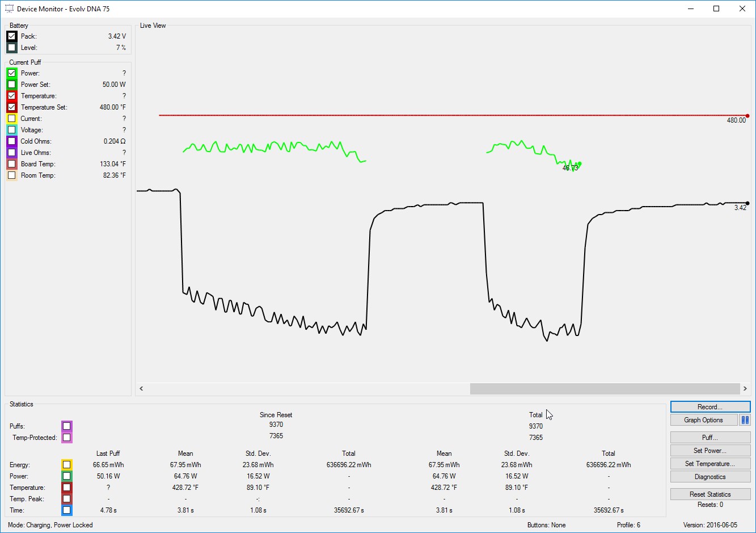Click the graph scrollbar left arrow

[x=141, y=389]
